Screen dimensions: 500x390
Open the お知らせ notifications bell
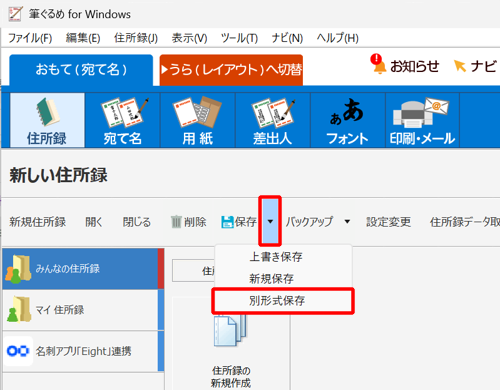point(405,65)
